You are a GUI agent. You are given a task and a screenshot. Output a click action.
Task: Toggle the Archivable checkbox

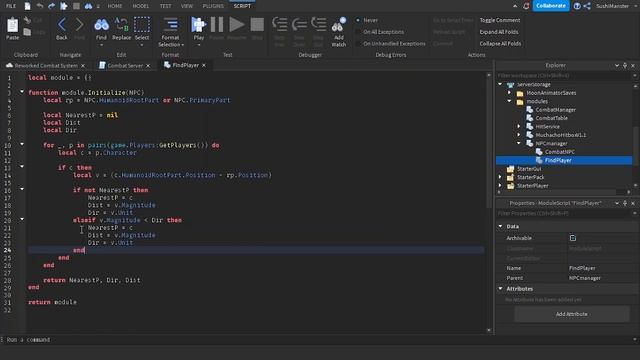point(573,238)
